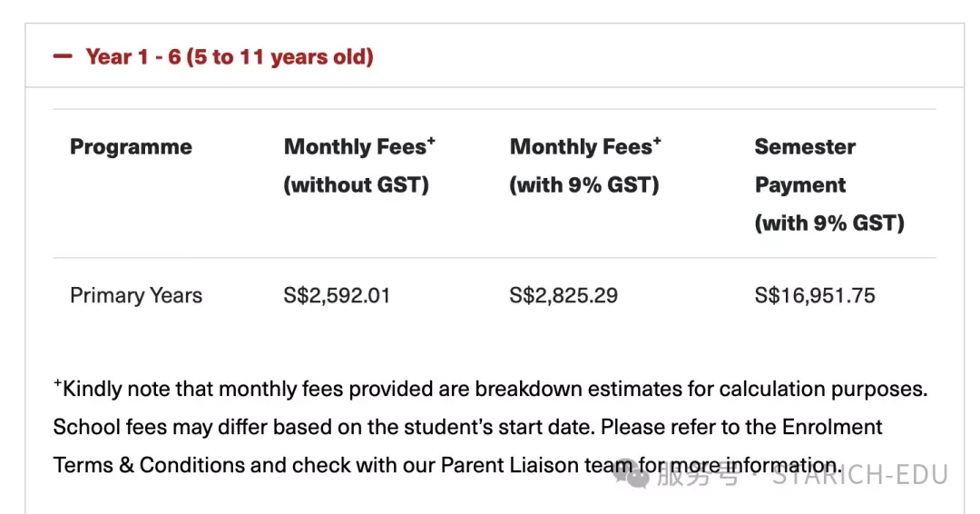Click the 'Kindly note' footnote sentence

pyautogui.click(x=491, y=389)
